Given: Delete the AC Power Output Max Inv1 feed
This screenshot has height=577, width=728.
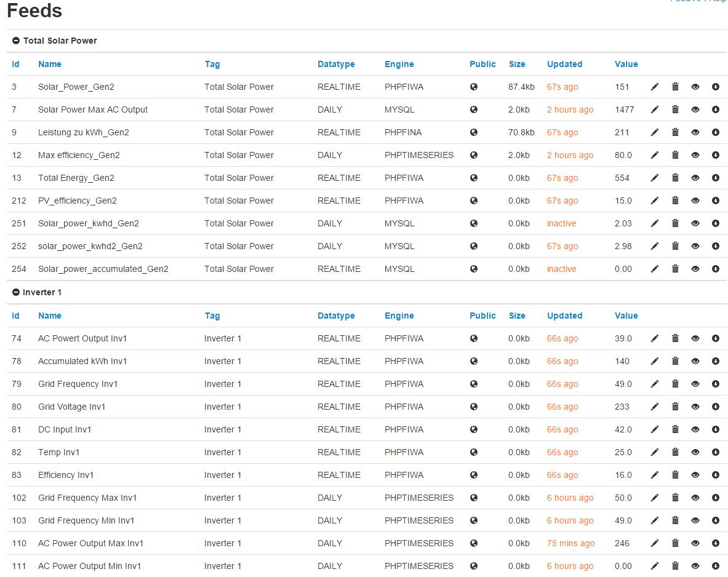Looking at the screenshot, I should click(675, 543).
